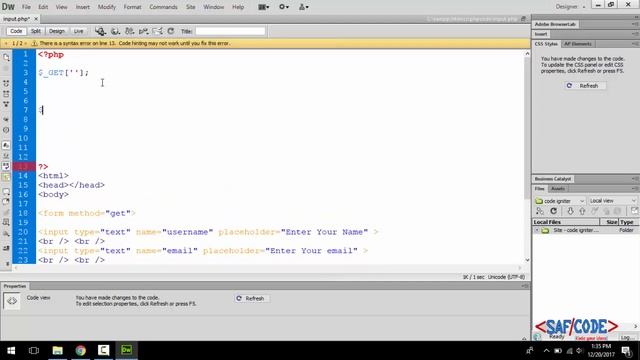This screenshot has height=360, width=640.
Task: Open the Help menu
Action: [238, 7]
